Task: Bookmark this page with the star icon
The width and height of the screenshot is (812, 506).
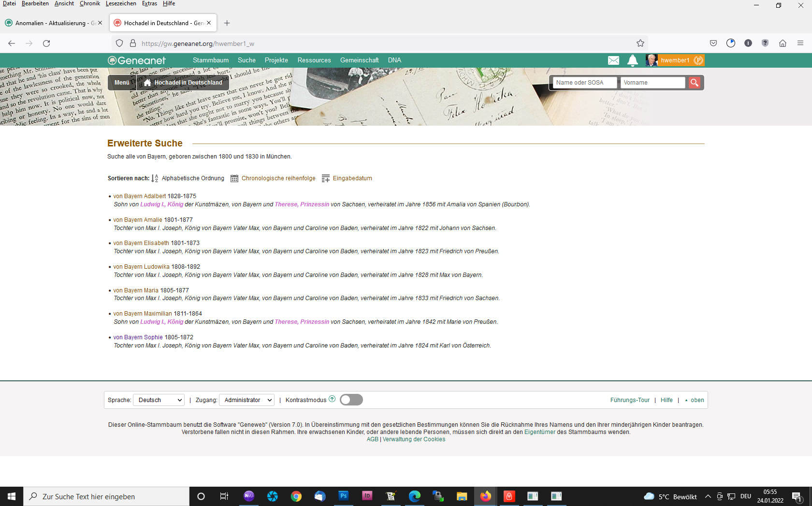Action: pyautogui.click(x=640, y=43)
